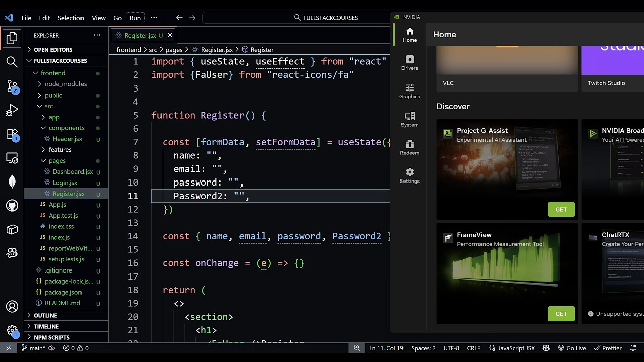Image resolution: width=644 pixels, height=362 pixels.
Task: Select Home in the NVIDIA app sidebar
Action: (x=410, y=35)
